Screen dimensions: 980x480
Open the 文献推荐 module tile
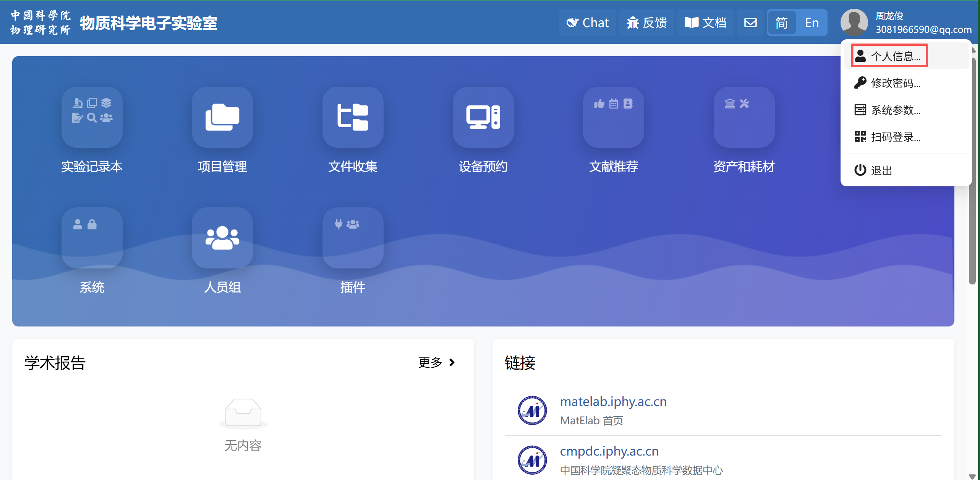point(613,117)
